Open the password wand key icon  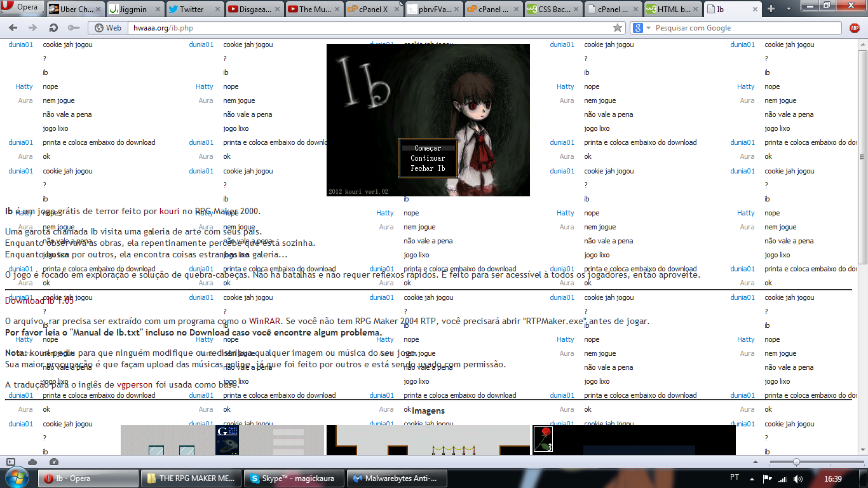pyautogui.click(x=73, y=28)
